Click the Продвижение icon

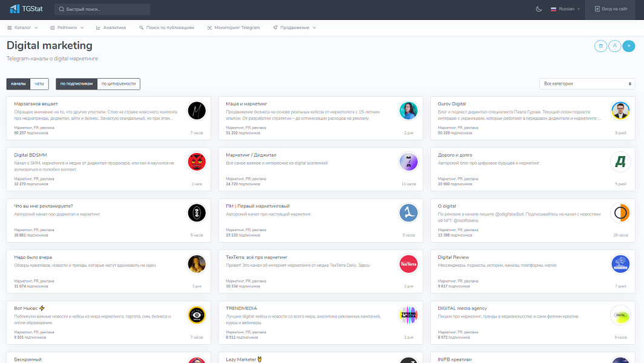click(275, 28)
